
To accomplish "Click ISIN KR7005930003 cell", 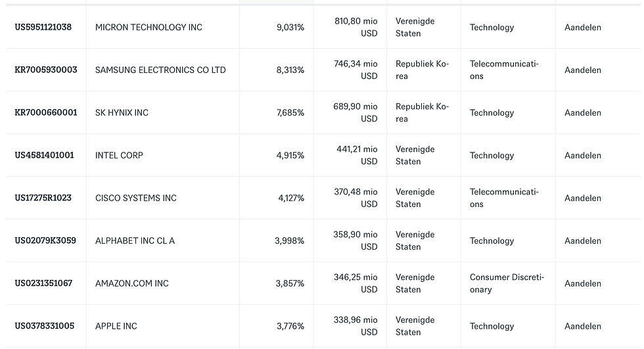I will pyautogui.click(x=46, y=70).
